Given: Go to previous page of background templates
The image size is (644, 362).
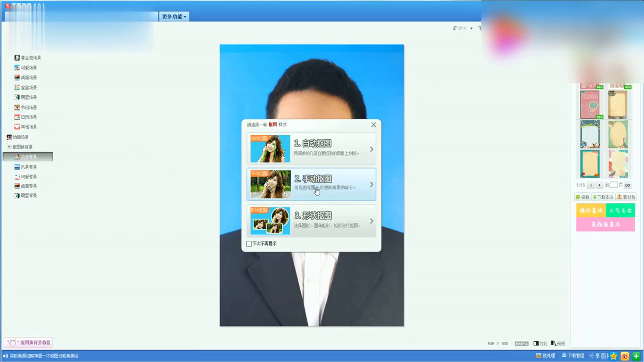Looking at the screenshot, I should [590, 185].
